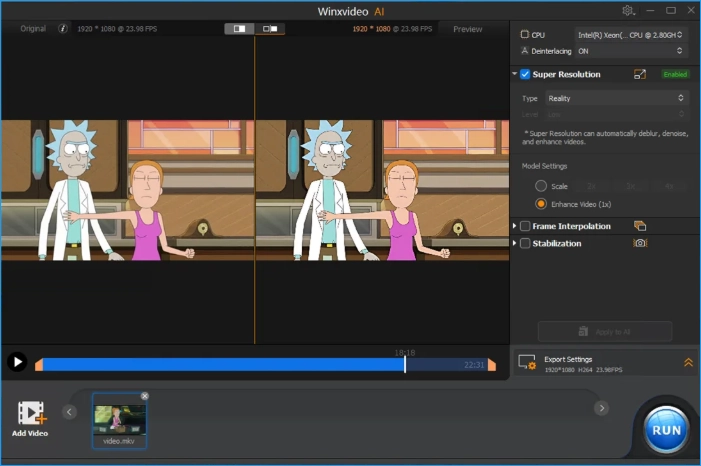The height and width of the screenshot is (466, 701).
Task: Expand the Frame Interpolation section
Action: pos(515,226)
